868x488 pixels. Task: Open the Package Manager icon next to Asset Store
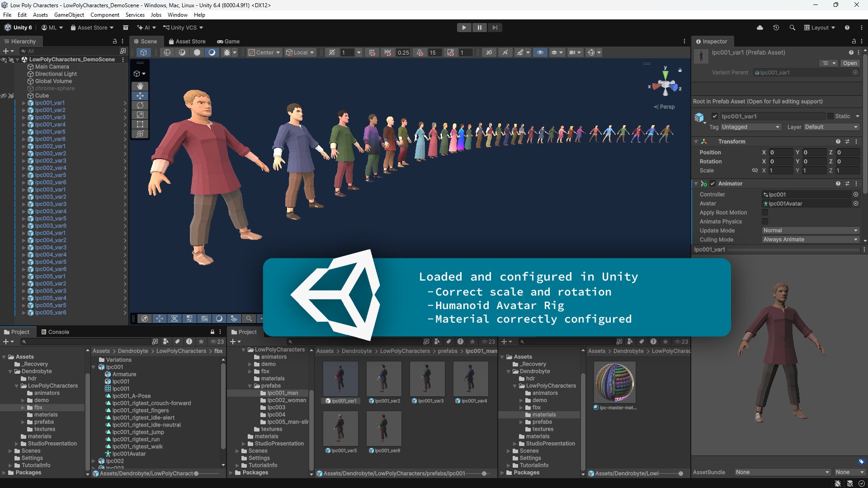[126, 28]
